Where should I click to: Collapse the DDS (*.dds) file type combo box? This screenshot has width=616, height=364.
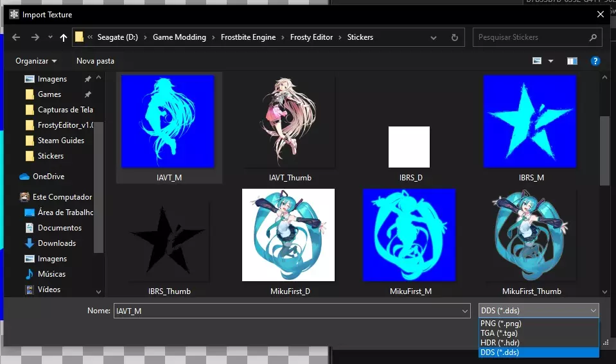click(539, 311)
